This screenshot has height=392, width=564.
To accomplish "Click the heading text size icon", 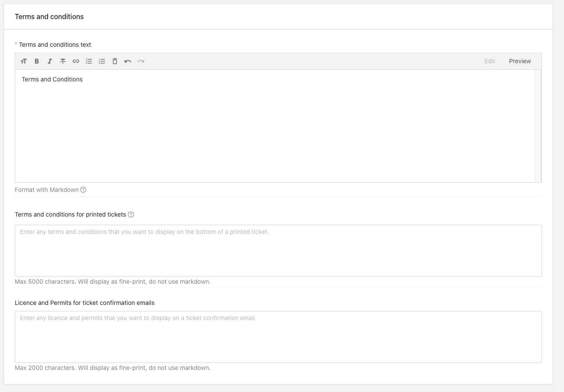I will pyautogui.click(x=24, y=62).
